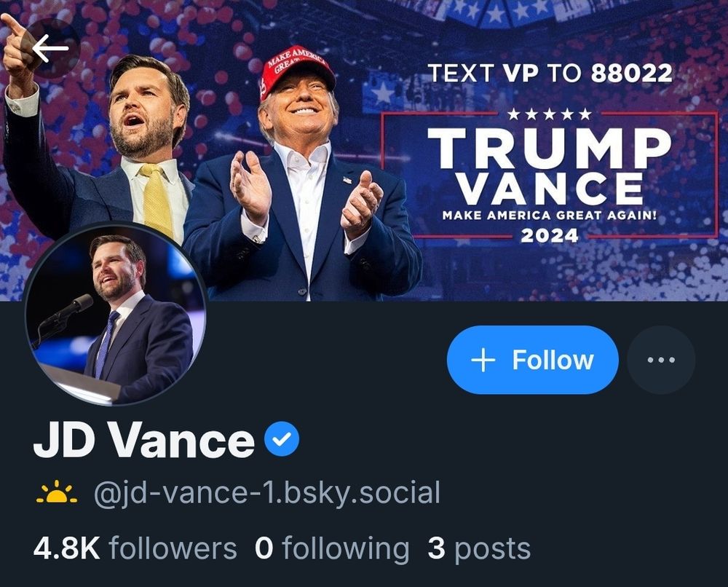Click the sun icon beside the handle
This screenshot has width=728, height=587.
click(x=56, y=494)
